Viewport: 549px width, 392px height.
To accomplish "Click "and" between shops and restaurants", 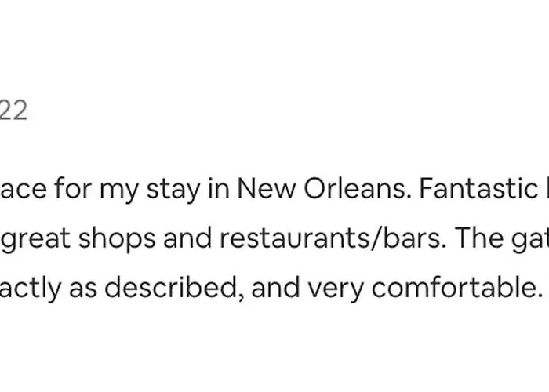I will [187, 238].
